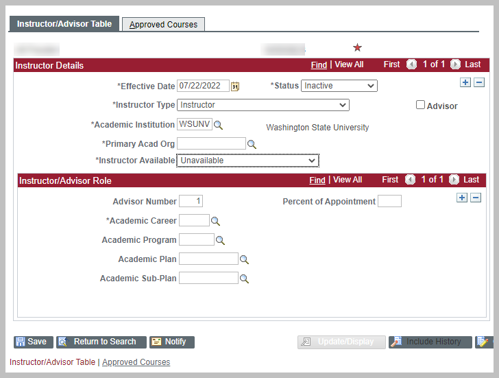Screen dimensions: 499x378
Task: Select the Instructor/Advisor Table tab
Action: (64, 24)
